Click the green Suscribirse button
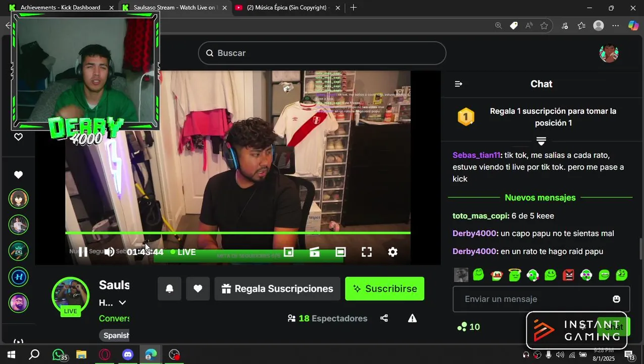Viewport: 644px width, 364px height. 385,289
